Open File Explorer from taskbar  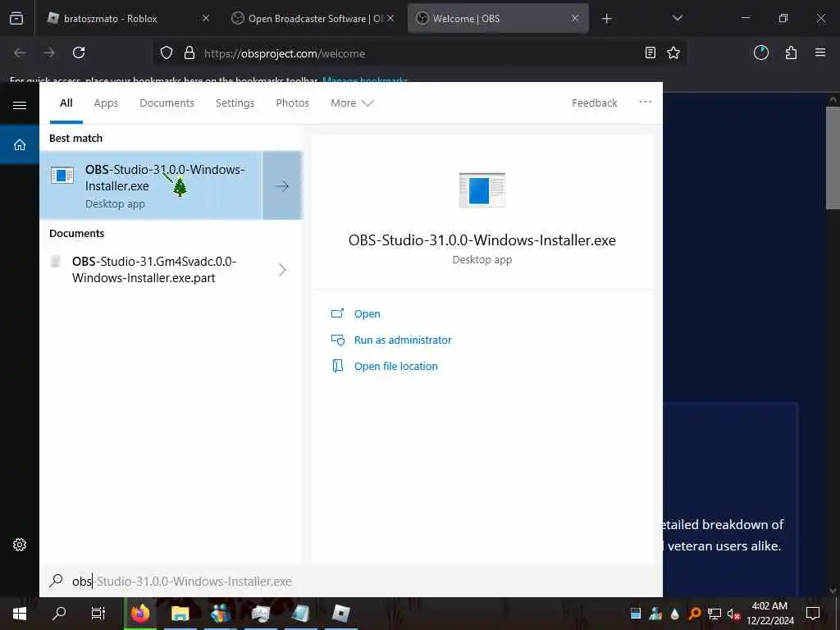[180, 614]
